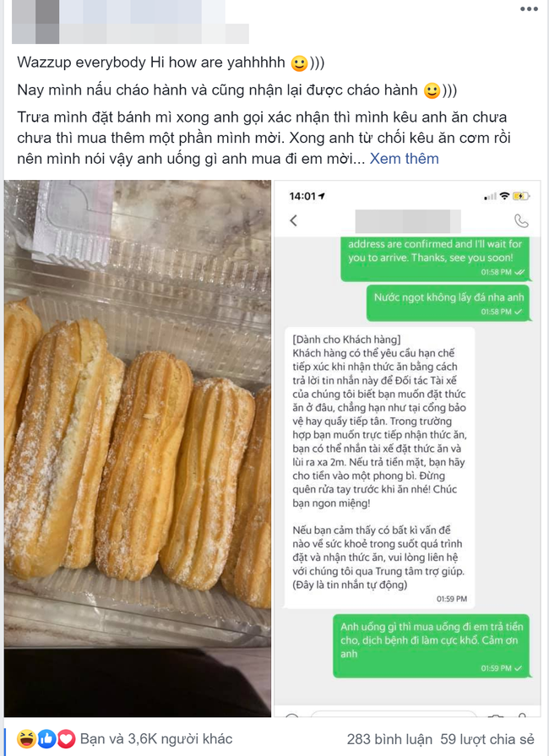Open the chat screenshot image

(407, 448)
